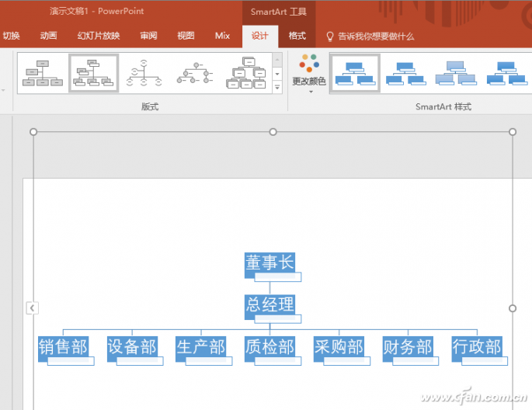
Task: Select the 董事长 box in chart
Action: [270, 262]
